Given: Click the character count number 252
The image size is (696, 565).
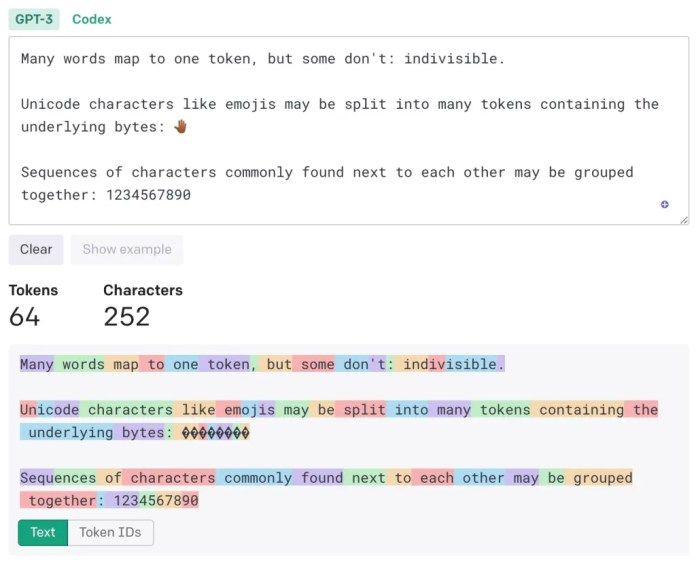Looking at the screenshot, I should pyautogui.click(x=126, y=317).
